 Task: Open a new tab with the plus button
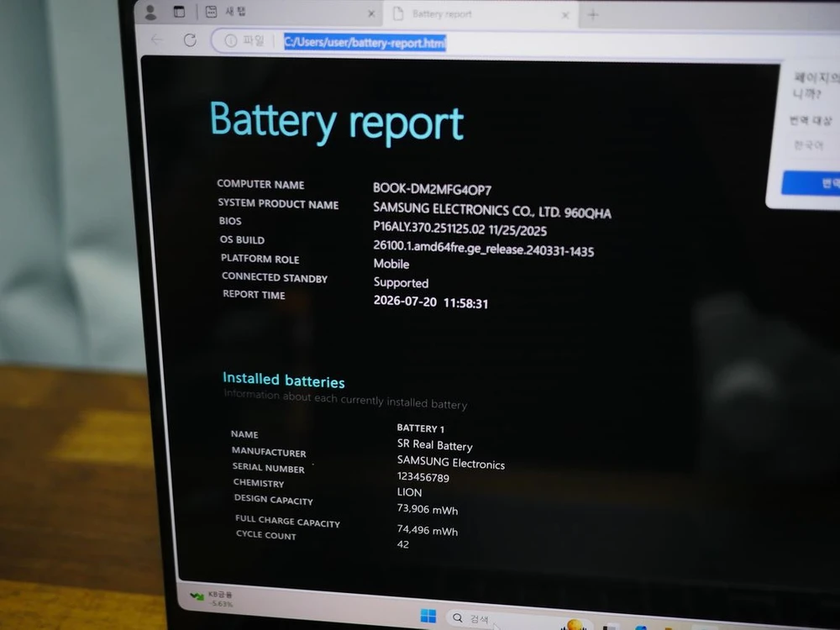(593, 15)
